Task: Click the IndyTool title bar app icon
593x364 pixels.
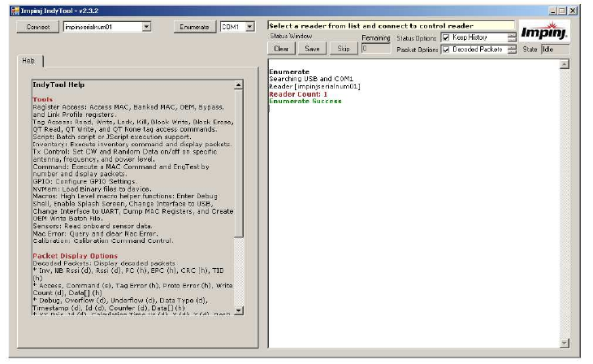Action: point(15,11)
